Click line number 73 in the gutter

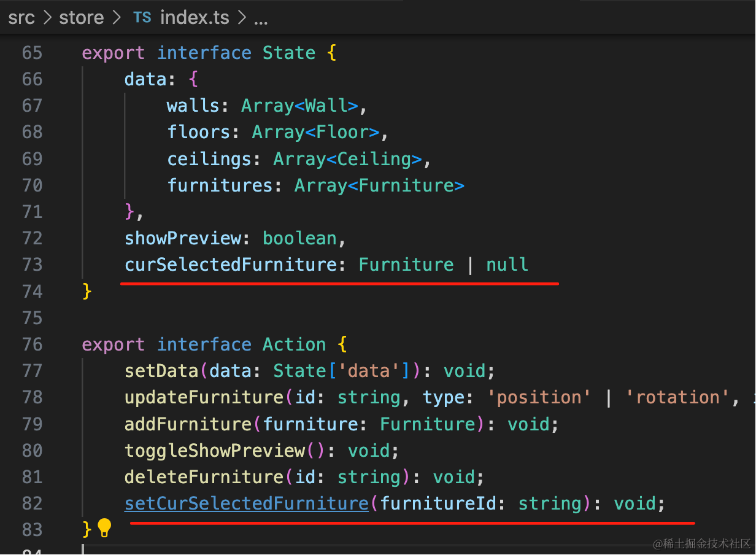tap(32, 265)
